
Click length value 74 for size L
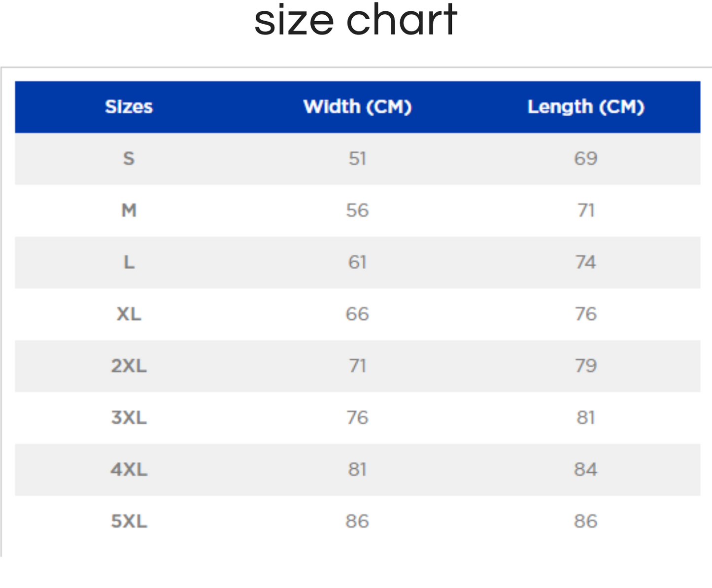point(586,262)
